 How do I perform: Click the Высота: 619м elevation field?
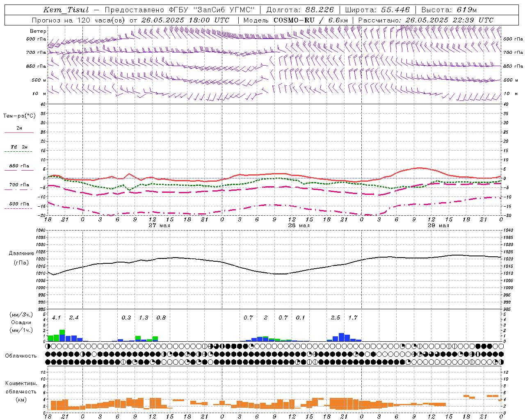click(x=449, y=10)
